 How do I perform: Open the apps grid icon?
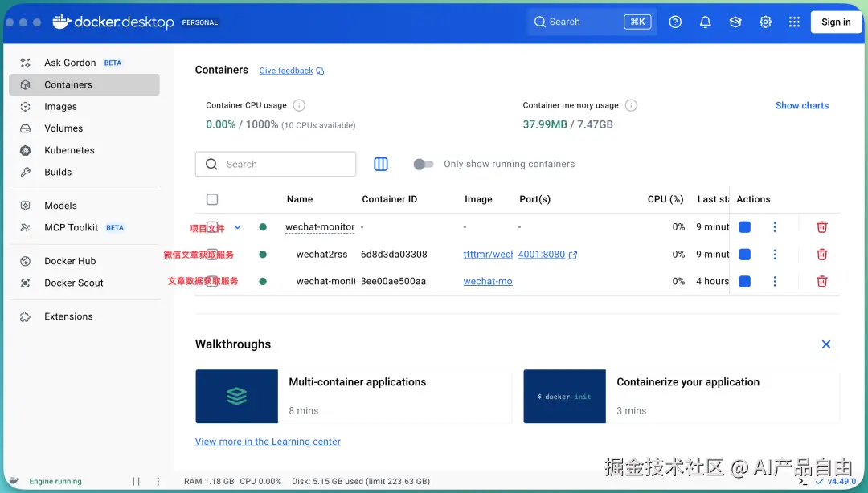794,22
